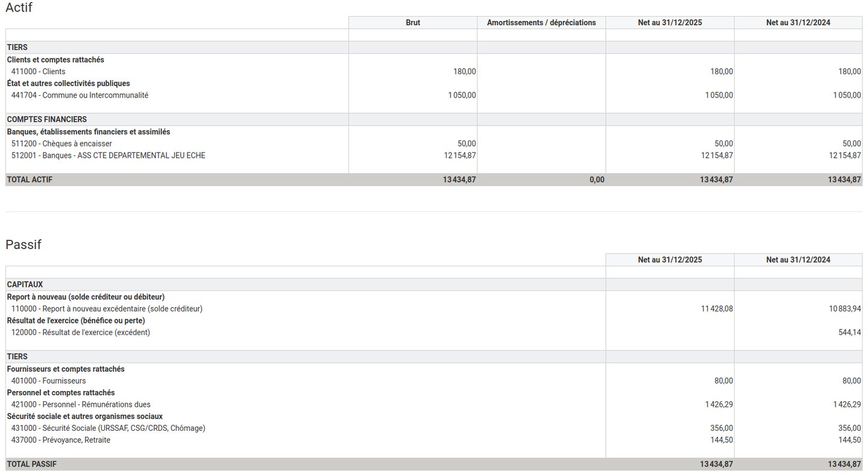Screen dimensions: 868x476
Task: Select the 110000 - Report à nouveau excédentaire row
Action: [107, 308]
